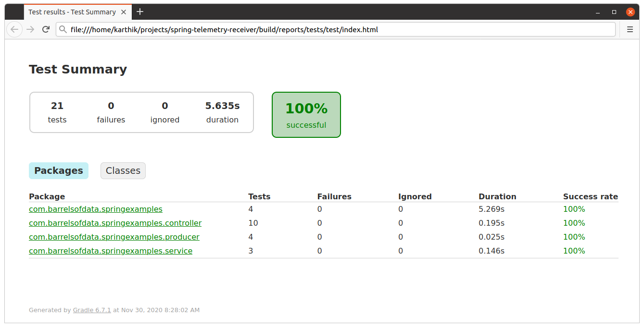Image resolution: width=644 pixels, height=328 pixels.
Task: Open the com.barrelsofdata.springexamples.producer package
Action: point(114,237)
